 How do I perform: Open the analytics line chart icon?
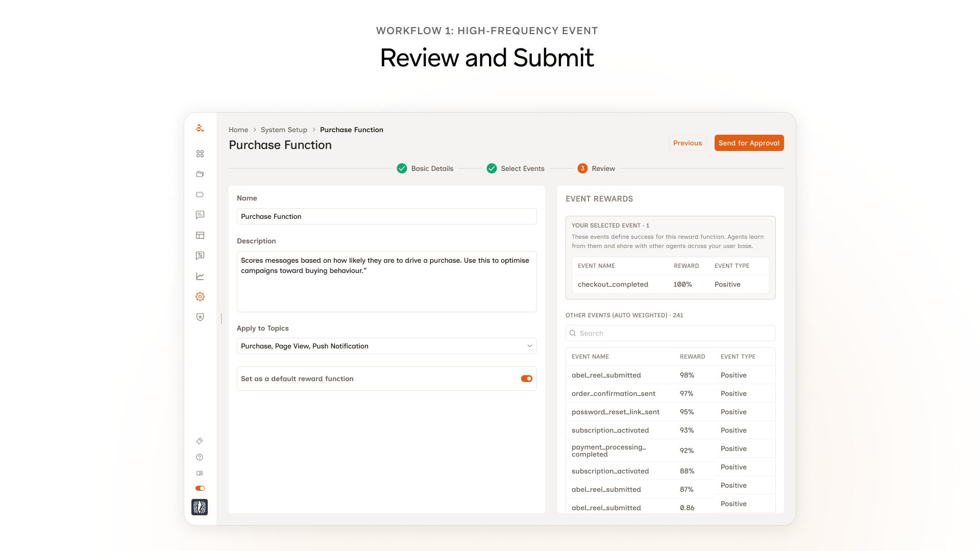pos(200,276)
